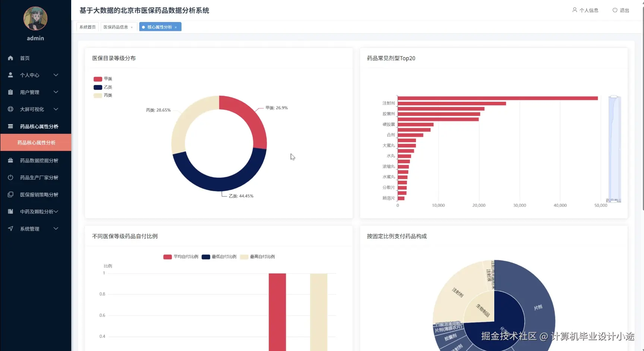
Task: Click the clipboard icon beside 用户管理
Action: point(10,92)
